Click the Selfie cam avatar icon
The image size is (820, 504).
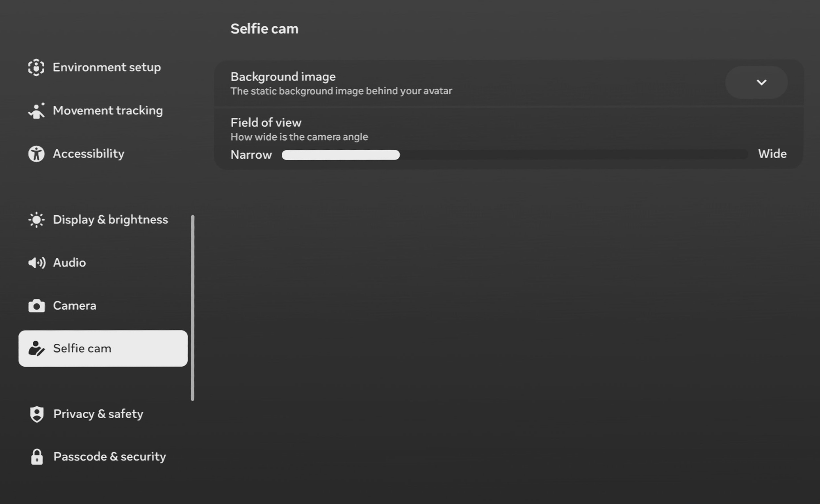(x=36, y=349)
